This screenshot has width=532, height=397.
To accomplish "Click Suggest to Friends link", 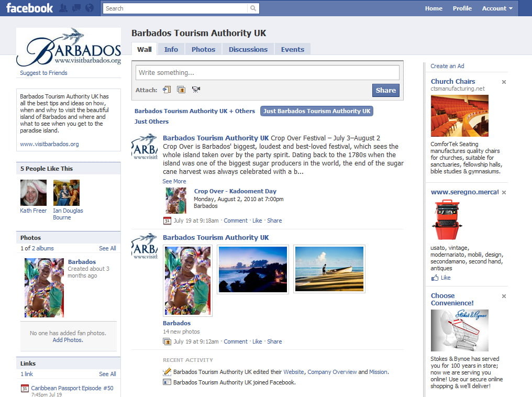I will click(x=43, y=73).
